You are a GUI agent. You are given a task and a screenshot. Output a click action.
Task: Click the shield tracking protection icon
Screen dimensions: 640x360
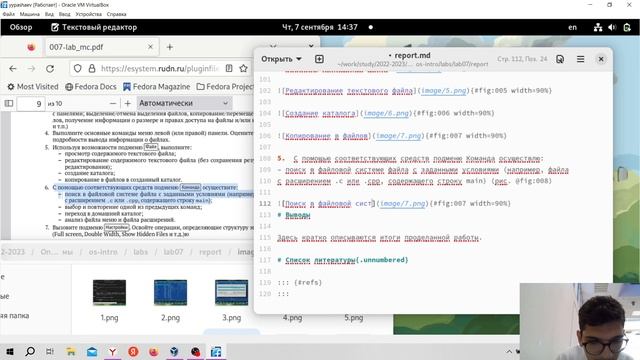78,69
